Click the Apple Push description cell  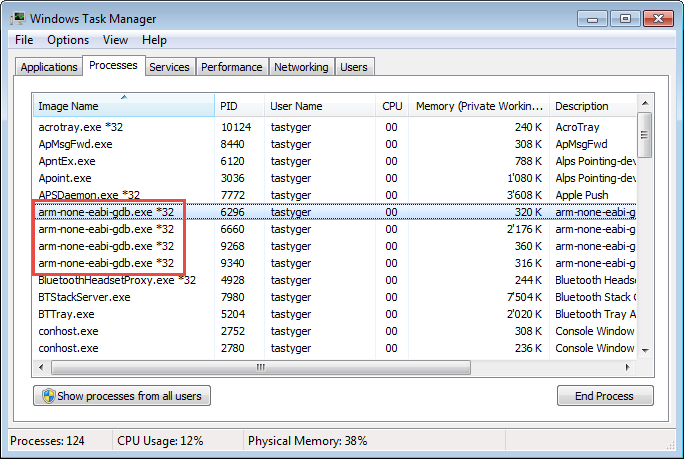tap(581, 195)
